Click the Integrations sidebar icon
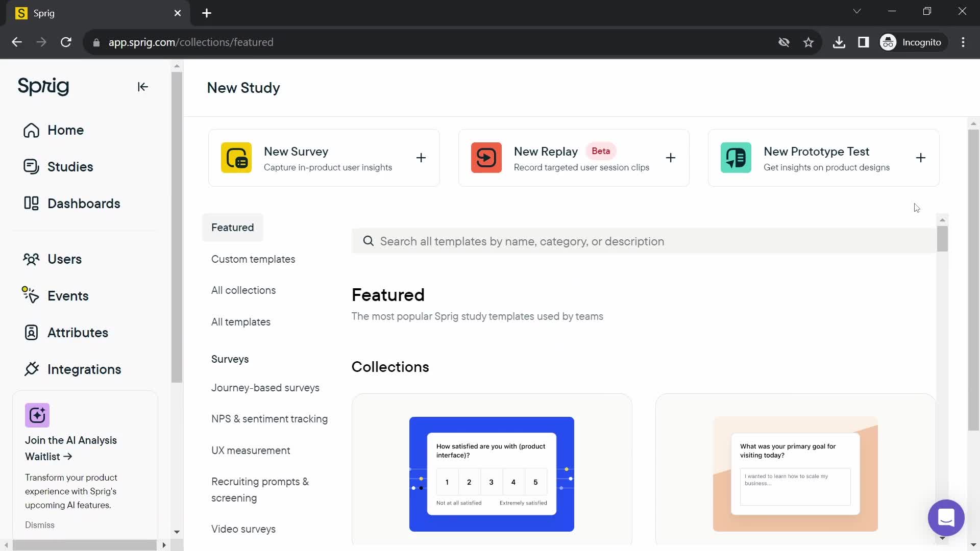980x551 pixels. click(32, 369)
